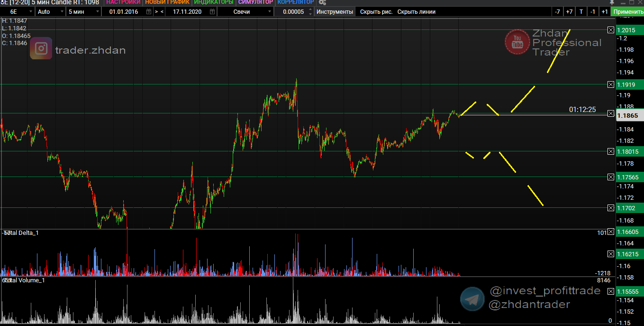Toggle hide drawings (Скрыть рис.)
This screenshot has height=326, width=644.
point(376,11)
